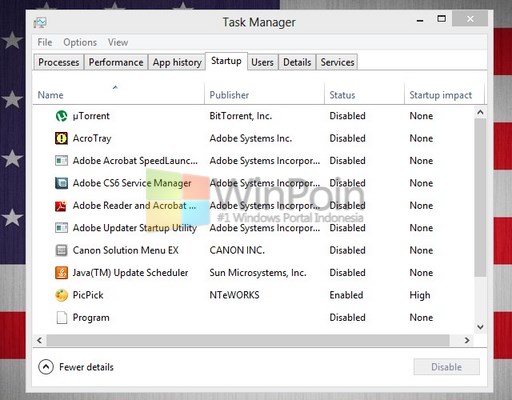Click the Disabled status of µTorrent
The width and height of the screenshot is (512, 400).
[347, 116]
